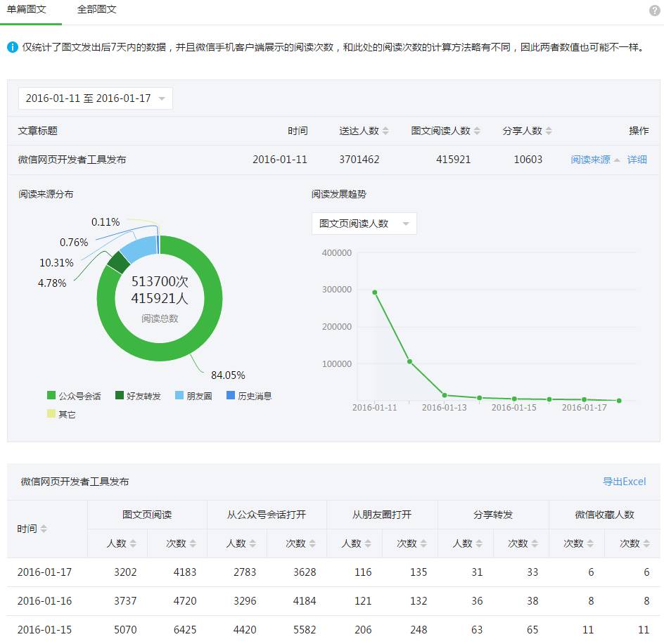664x644 pixels.
Task: Open the date range 2016-01-11 至 2016-01-17 dropdown
Action: [95, 98]
